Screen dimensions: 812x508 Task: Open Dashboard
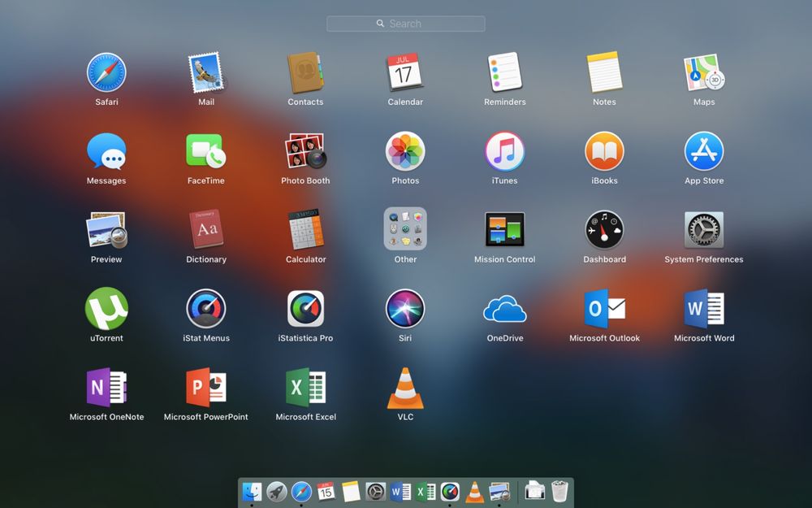(x=604, y=230)
